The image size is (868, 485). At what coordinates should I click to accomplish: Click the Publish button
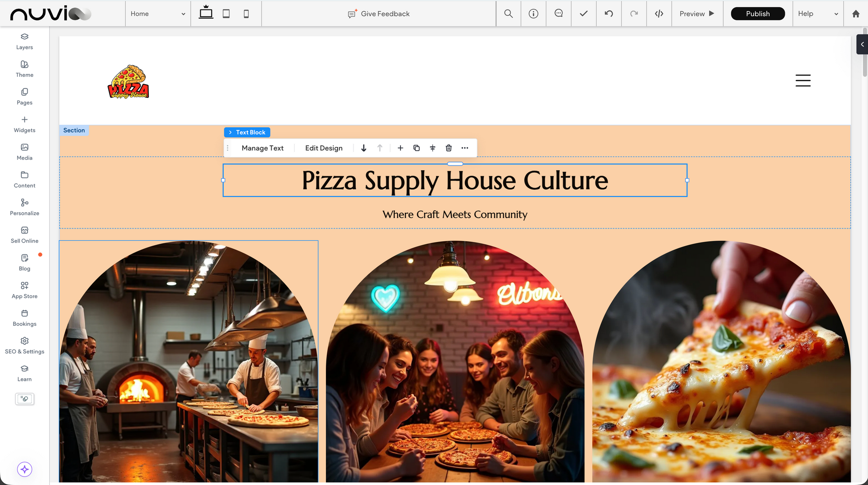coord(758,14)
